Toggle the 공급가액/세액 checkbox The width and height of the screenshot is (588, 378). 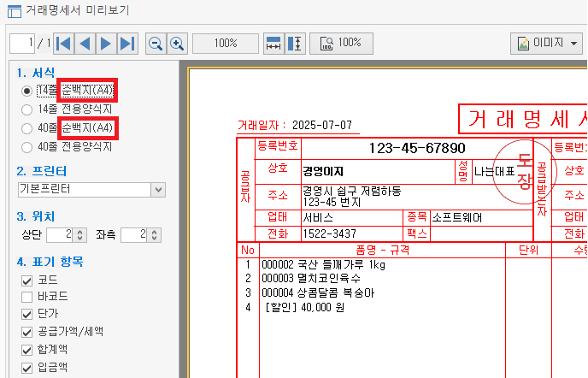click(27, 331)
